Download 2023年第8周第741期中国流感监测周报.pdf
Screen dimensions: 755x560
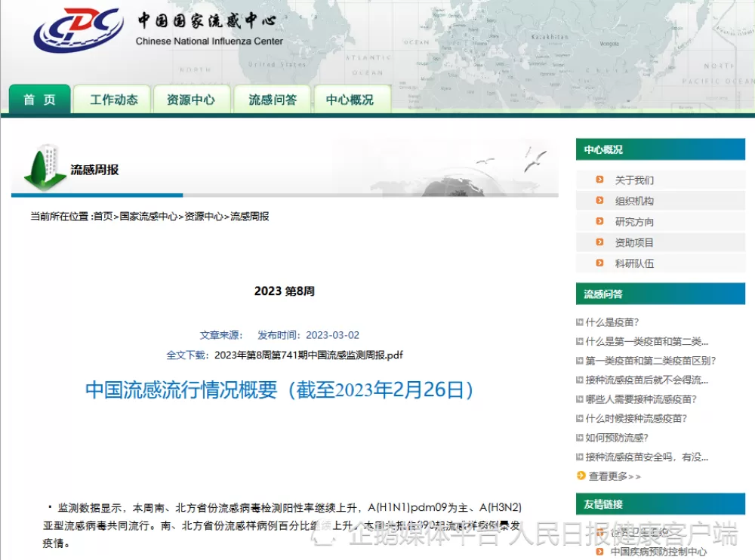tap(309, 355)
